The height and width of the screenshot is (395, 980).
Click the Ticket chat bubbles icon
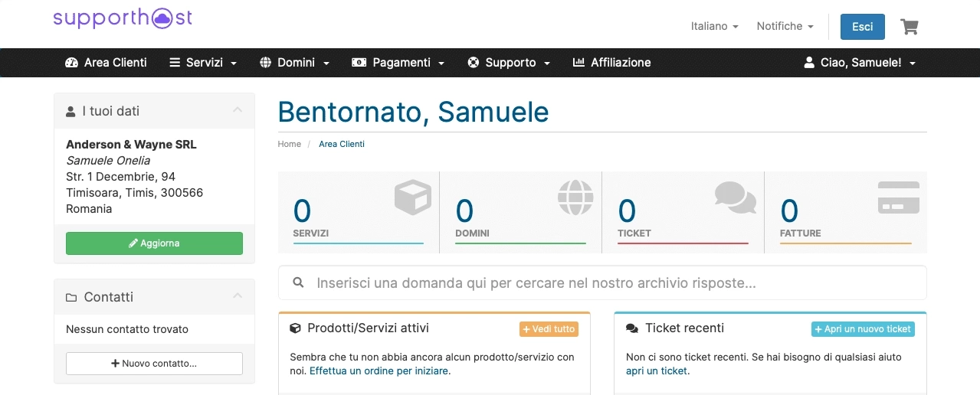[x=735, y=197]
